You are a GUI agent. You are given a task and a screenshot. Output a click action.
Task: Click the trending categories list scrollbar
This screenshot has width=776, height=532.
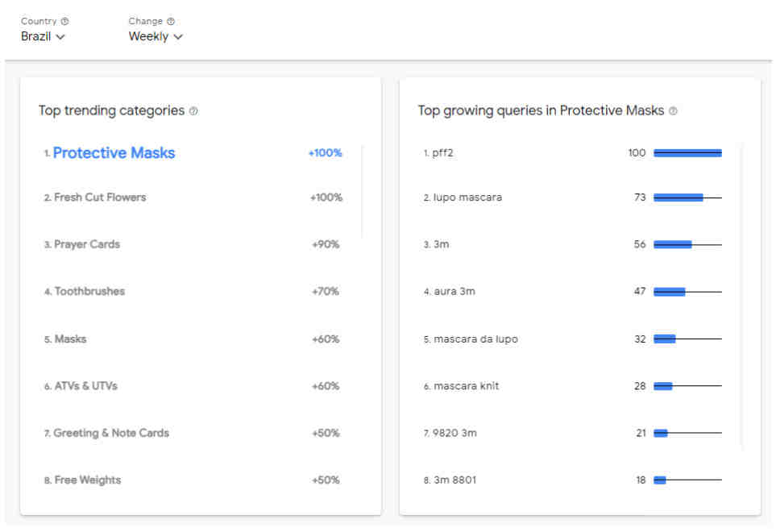click(x=363, y=192)
